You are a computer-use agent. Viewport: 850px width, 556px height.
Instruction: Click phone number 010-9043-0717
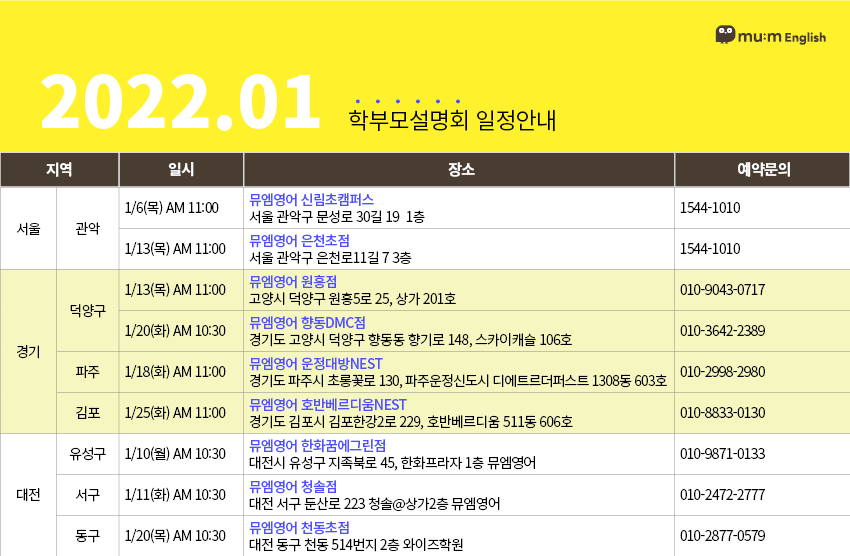(723, 290)
